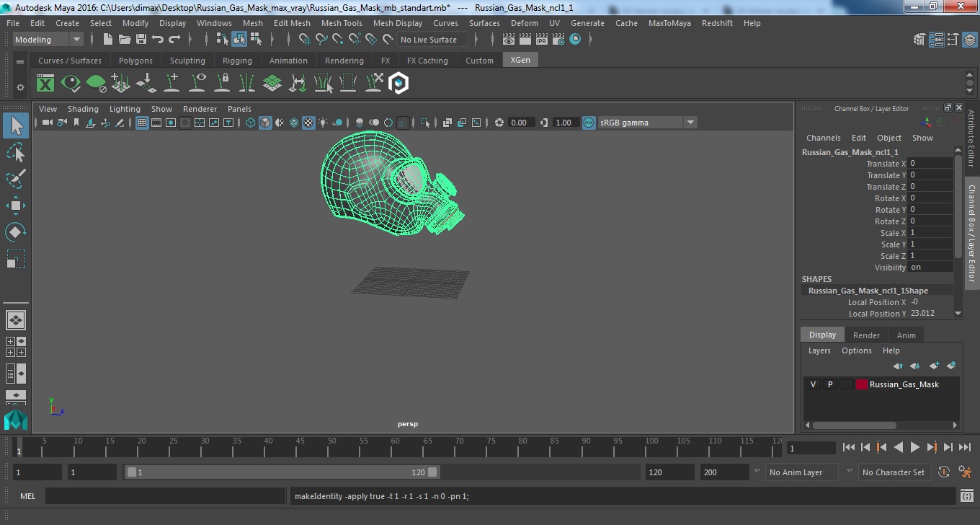Go to start of playback range
Viewport: 980px width, 525px height.
849,448
